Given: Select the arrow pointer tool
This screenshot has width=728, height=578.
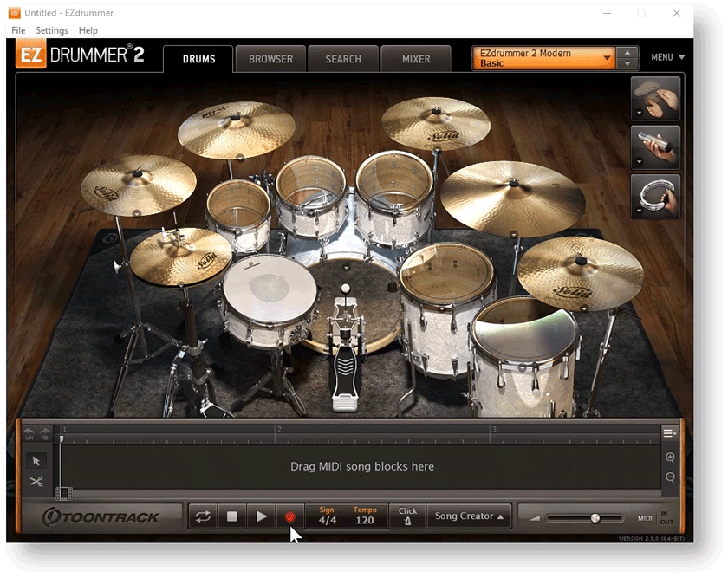Looking at the screenshot, I should point(36,460).
